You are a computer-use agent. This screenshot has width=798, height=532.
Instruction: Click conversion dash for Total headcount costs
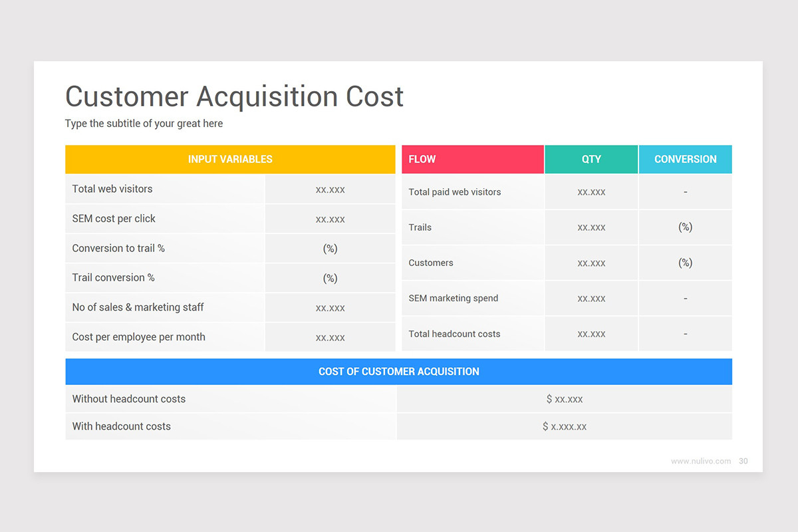point(686,334)
